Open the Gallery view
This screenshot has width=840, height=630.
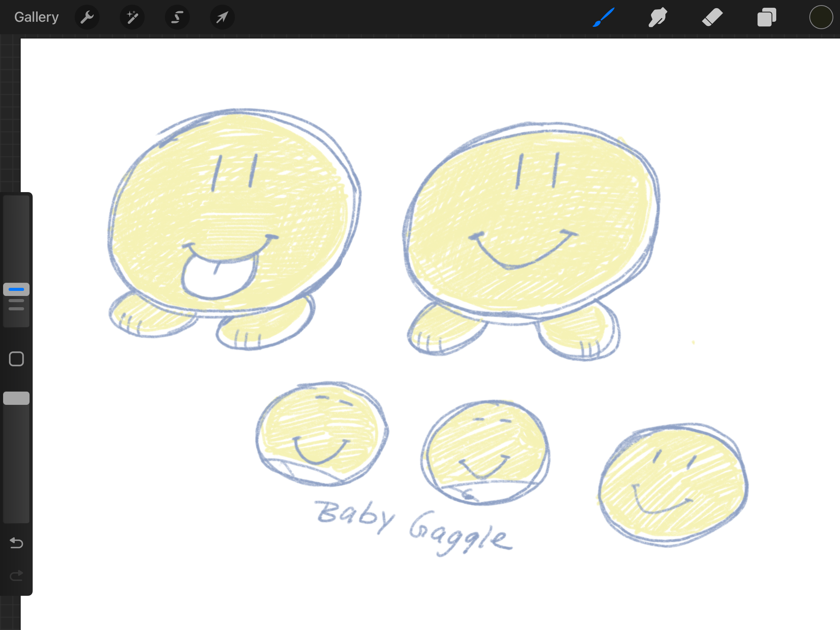pyautogui.click(x=36, y=17)
